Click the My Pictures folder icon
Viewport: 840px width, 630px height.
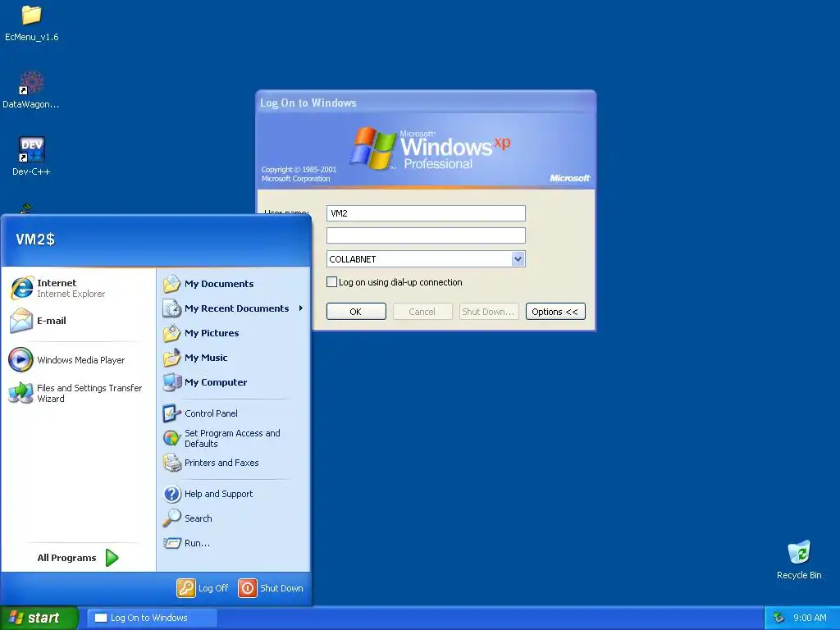172,333
